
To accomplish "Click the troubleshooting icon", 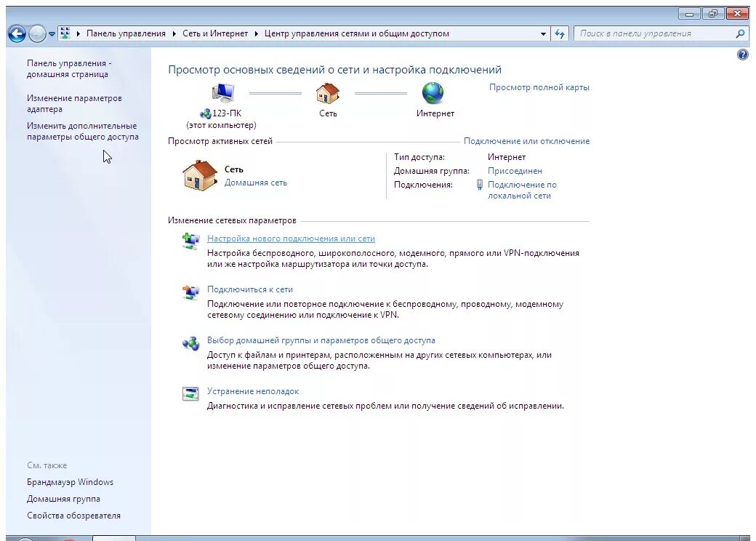I will 190,393.
